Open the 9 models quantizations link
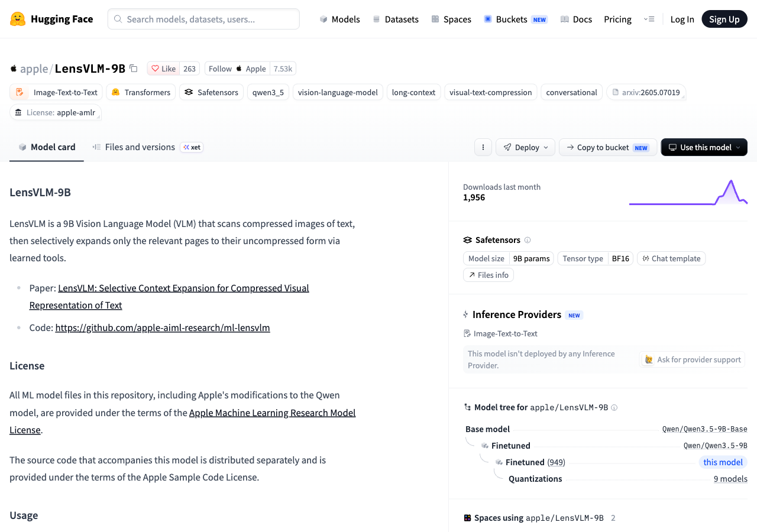The width and height of the screenshot is (757, 532). coord(730,479)
